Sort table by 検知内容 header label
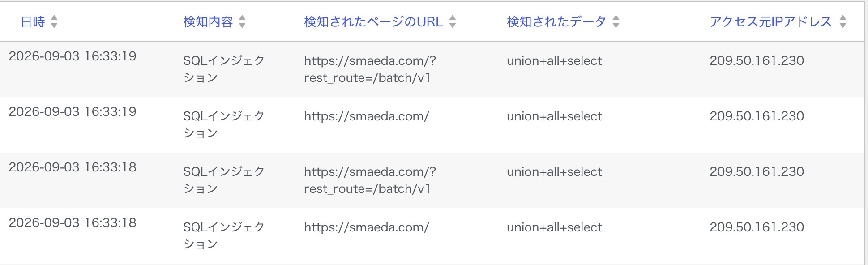 (208, 22)
